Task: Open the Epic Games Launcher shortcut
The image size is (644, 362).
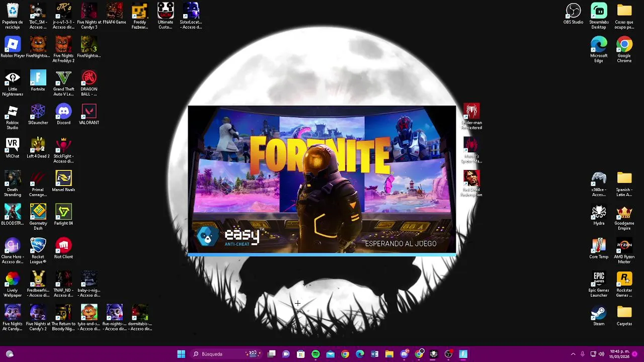Action: point(599,285)
